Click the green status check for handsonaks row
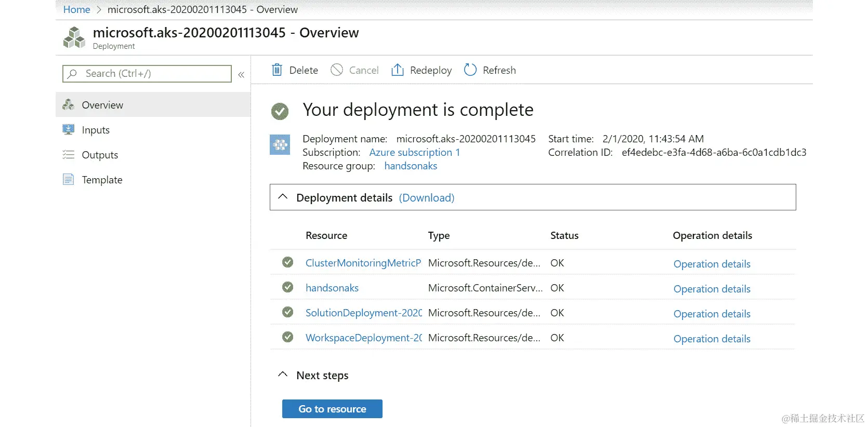The height and width of the screenshot is (427, 868). [287, 287]
